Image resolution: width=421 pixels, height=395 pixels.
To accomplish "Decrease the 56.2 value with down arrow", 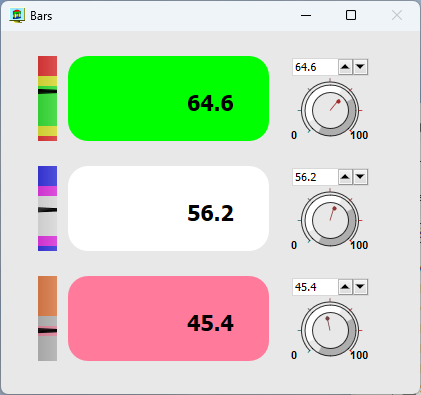I will pos(360,177).
